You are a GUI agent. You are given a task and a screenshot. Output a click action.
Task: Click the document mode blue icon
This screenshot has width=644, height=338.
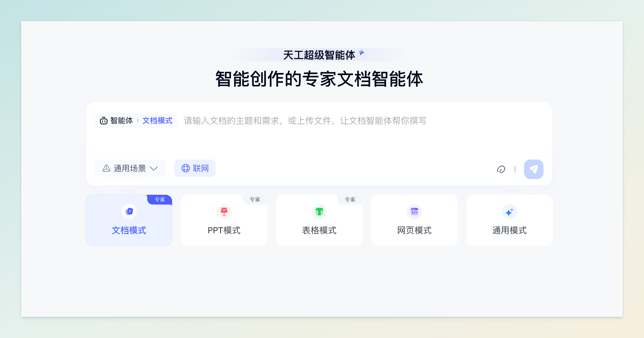tap(129, 211)
